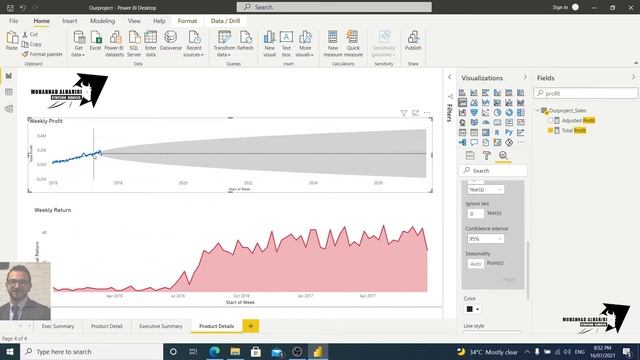This screenshot has width=640, height=360.
Task: Click New measure in Calculations group
Action: (x=333, y=44)
